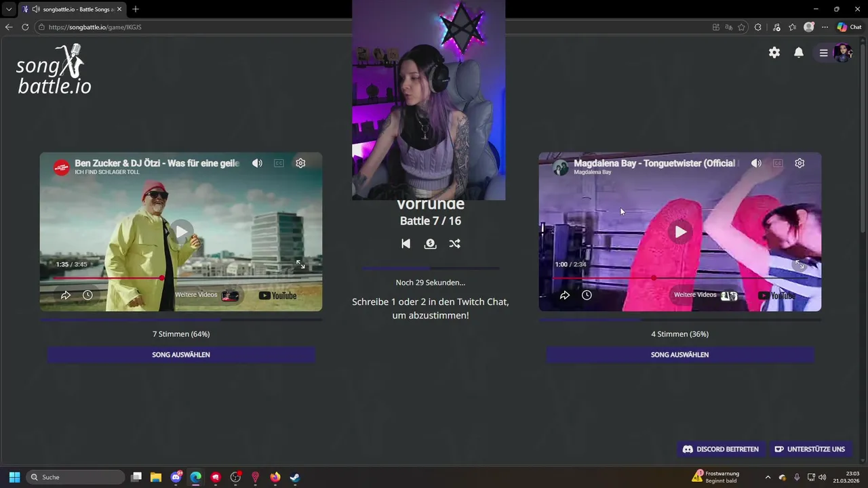Open Copilot Chat button
Viewport: 868px width, 488px height.
tap(850, 27)
